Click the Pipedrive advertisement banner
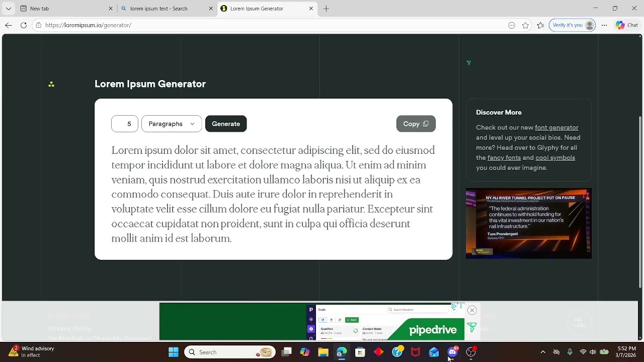 click(x=312, y=322)
